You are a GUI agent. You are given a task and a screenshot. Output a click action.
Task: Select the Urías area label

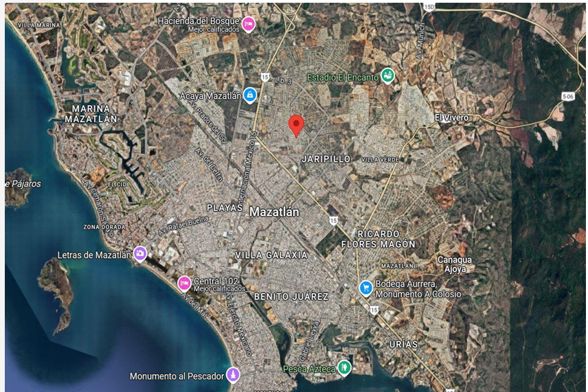(x=403, y=344)
